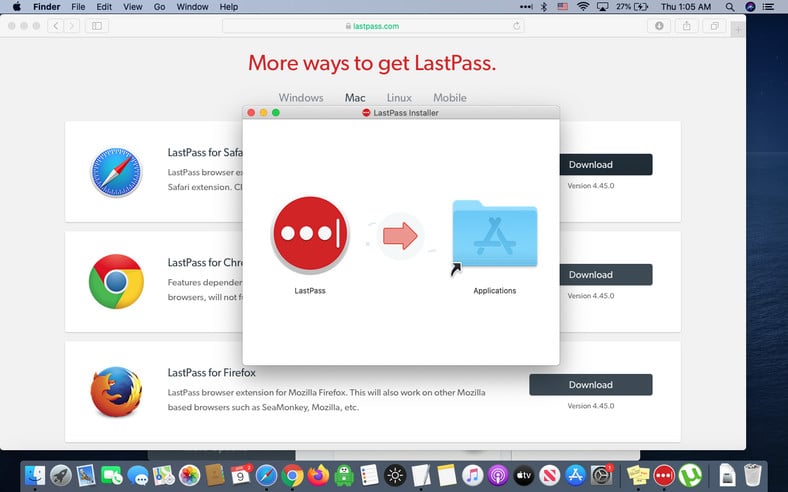Open News from the Dock
Viewport: 788px width, 492px height.
pos(549,475)
